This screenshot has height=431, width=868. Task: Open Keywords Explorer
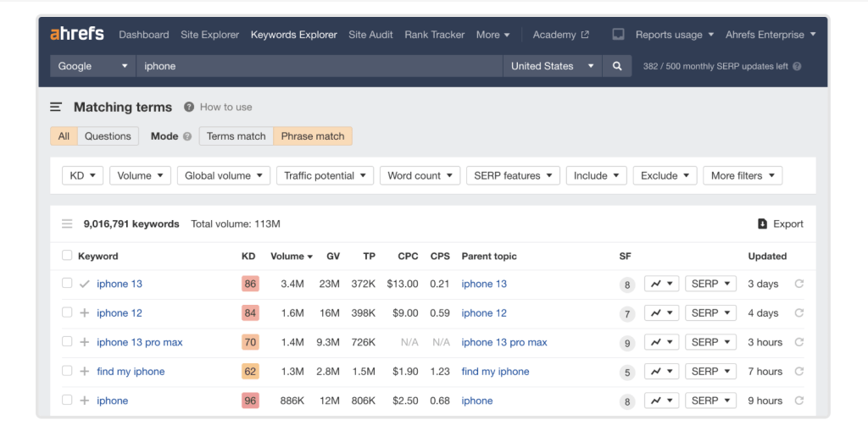click(294, 35)
